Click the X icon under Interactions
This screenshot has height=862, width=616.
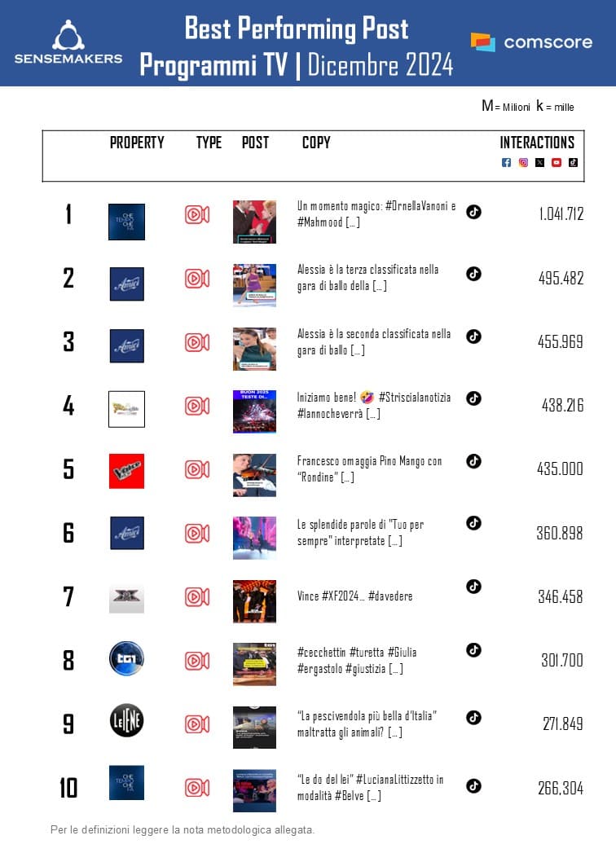tap(539, 162)
